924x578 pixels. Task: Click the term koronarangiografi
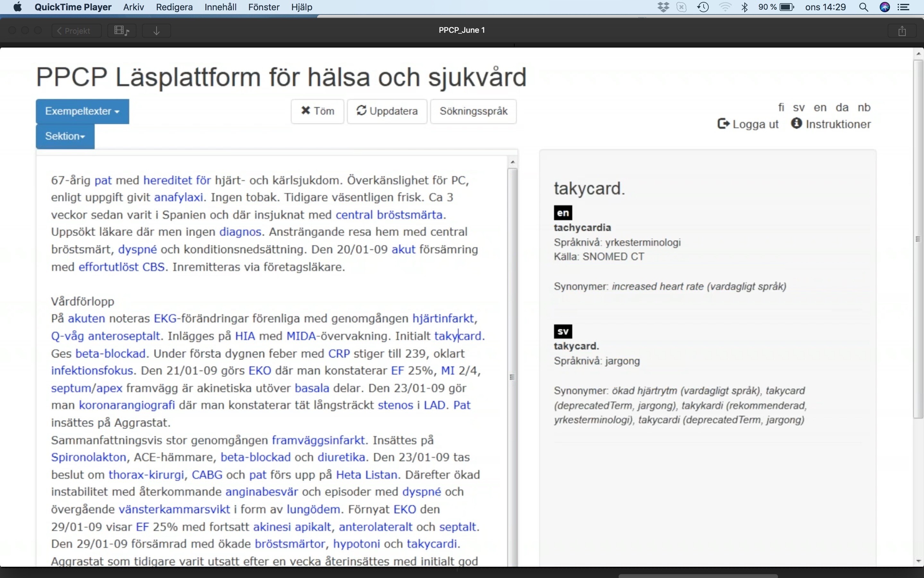pos(127,405)
